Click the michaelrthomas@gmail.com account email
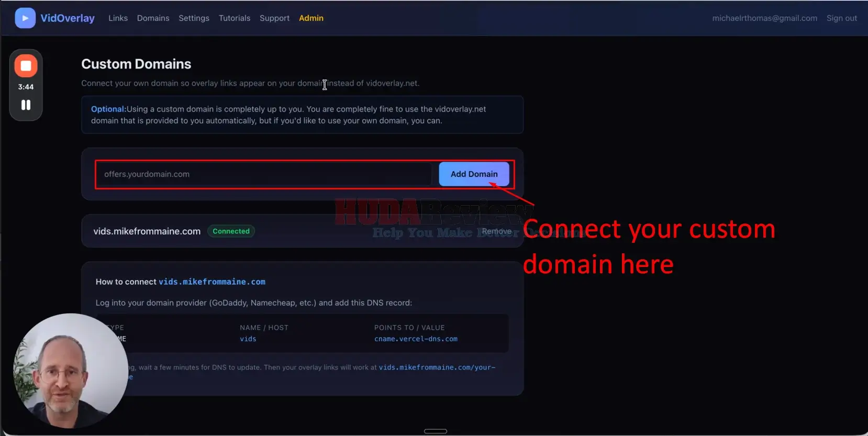Viewport: 868px width, 436px height. 764,18
